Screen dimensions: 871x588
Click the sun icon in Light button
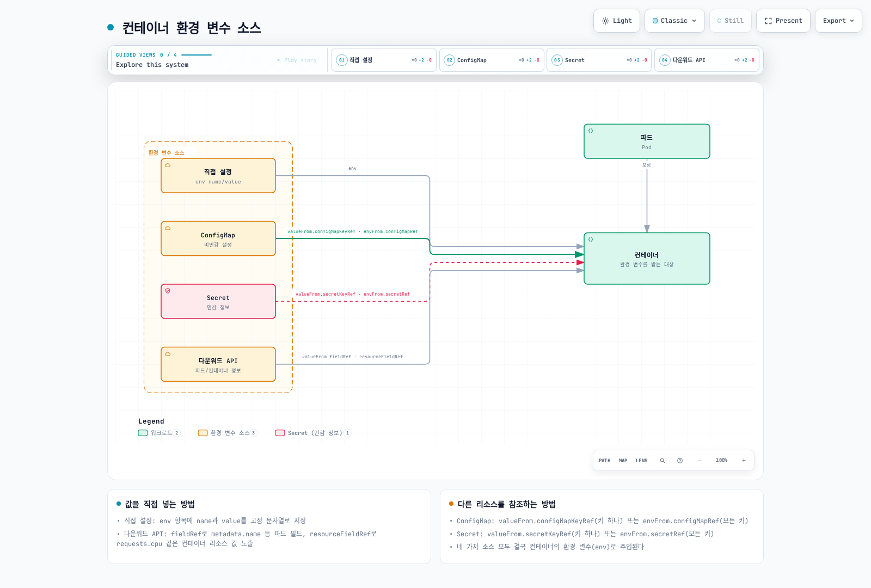click(605, 21)
